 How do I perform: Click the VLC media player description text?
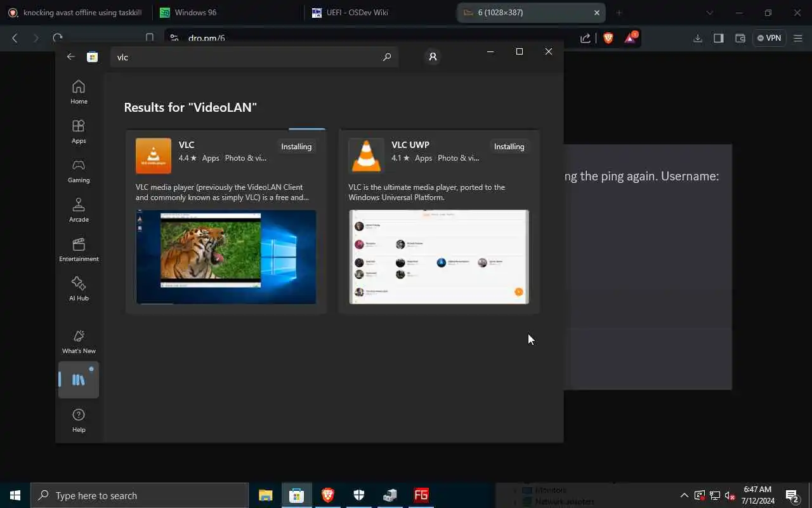[x=223, y=192]
